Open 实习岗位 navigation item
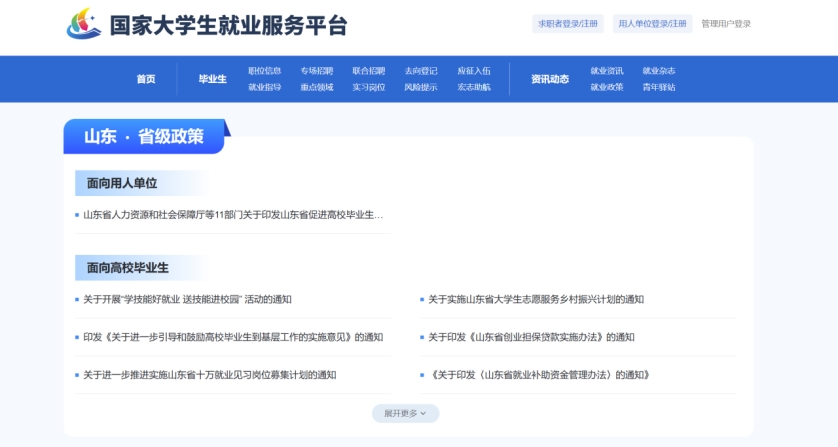Viewport: 838px width, 447px height. [x=369, y=87]
